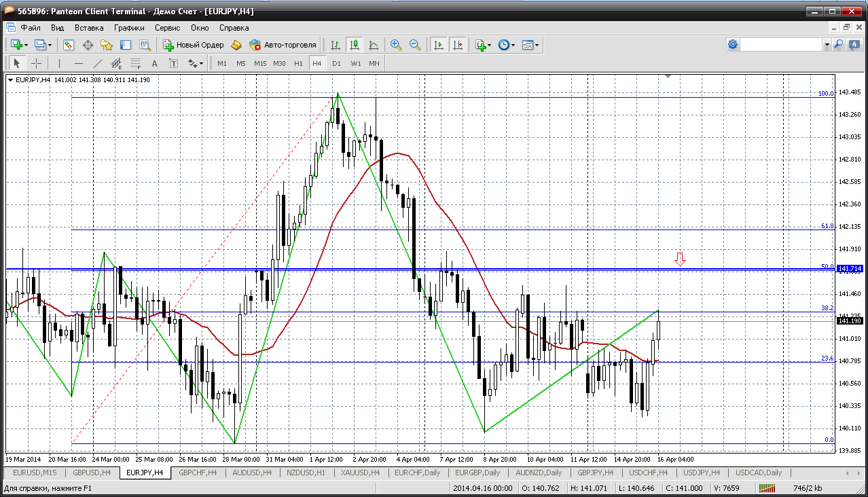Zoom in on the chart
The height and width of the screenshot is (497, 868).
pyautogui.click(x=396, y=45)
